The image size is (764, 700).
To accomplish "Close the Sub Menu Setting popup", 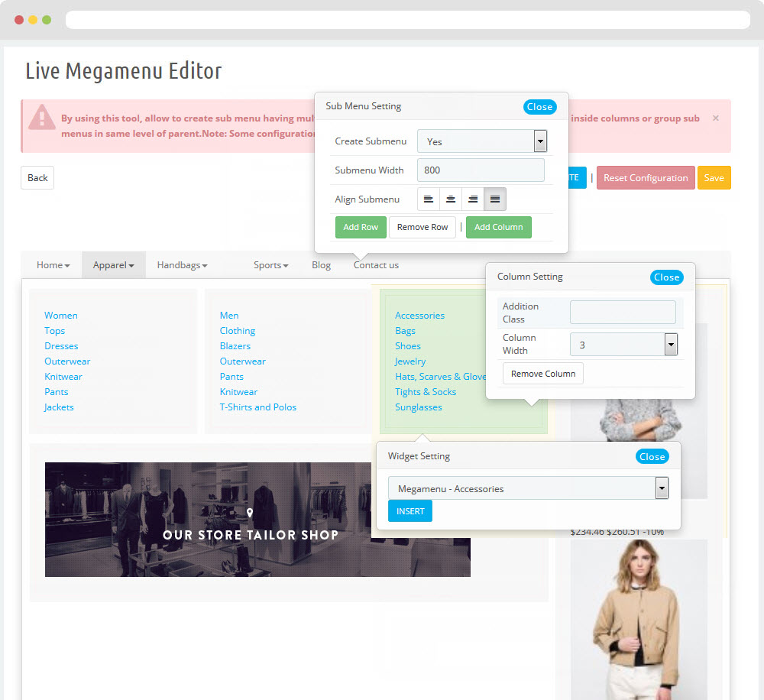I will pos(539,107).
